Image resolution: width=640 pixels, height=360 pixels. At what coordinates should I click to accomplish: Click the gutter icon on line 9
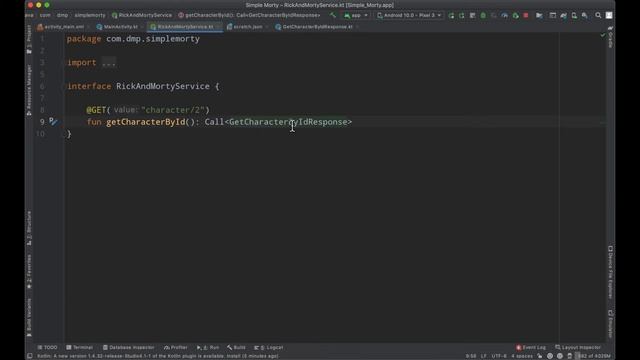pos(53,121)
